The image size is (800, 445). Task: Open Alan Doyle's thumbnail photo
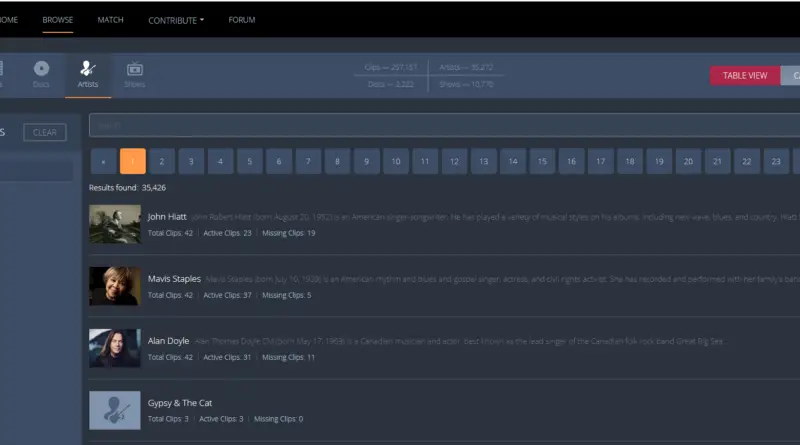[x=115, y=348]
